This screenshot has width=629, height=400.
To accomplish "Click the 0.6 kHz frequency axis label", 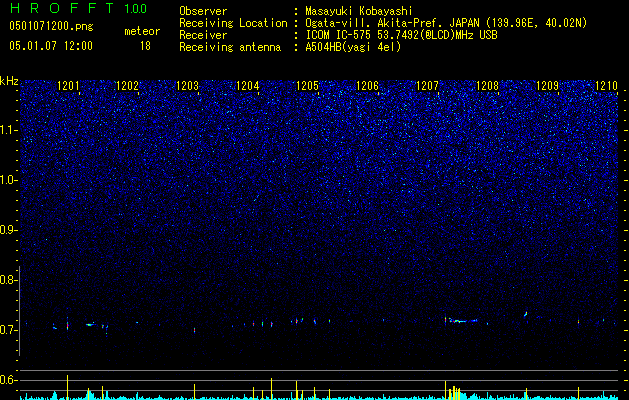I will (9, 380).
